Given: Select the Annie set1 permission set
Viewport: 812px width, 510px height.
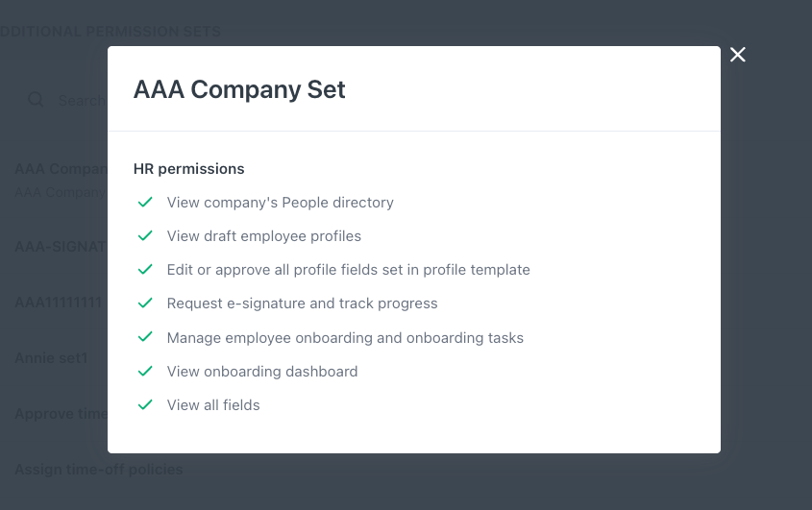Looking at the screenshot, I should pyautogui.click(x=52, y=358).
